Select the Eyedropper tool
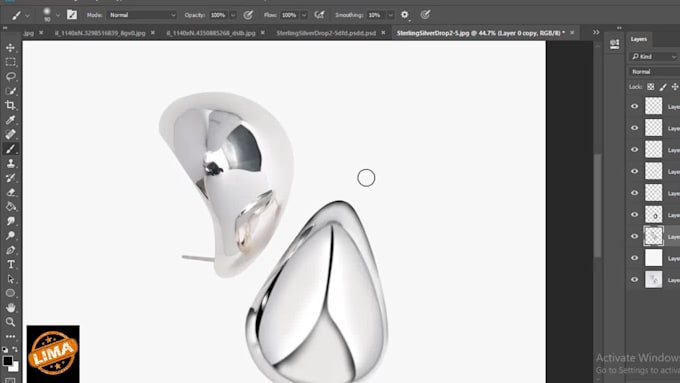This screenshot has width=680, height=383. (x=10, y=120)
